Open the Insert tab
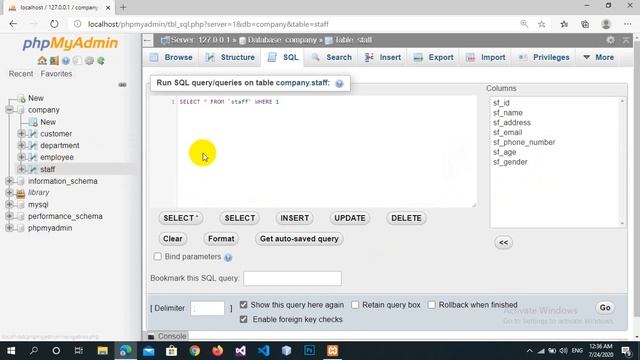 (383, 58)
